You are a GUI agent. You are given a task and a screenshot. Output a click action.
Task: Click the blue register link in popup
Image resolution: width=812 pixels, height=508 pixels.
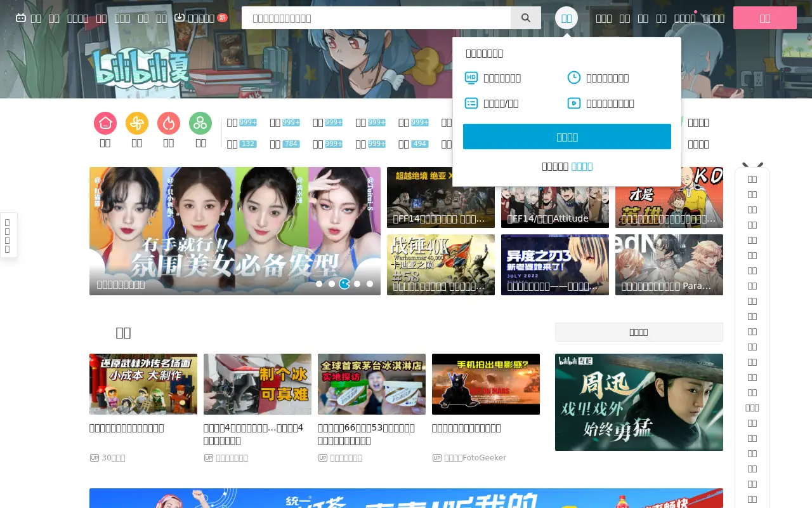tap(582, 166)
